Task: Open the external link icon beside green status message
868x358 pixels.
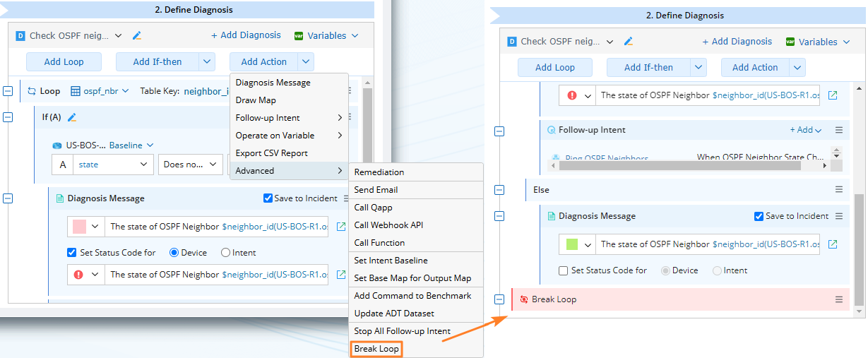Action: pyautogui.click(x=833, y=244)
